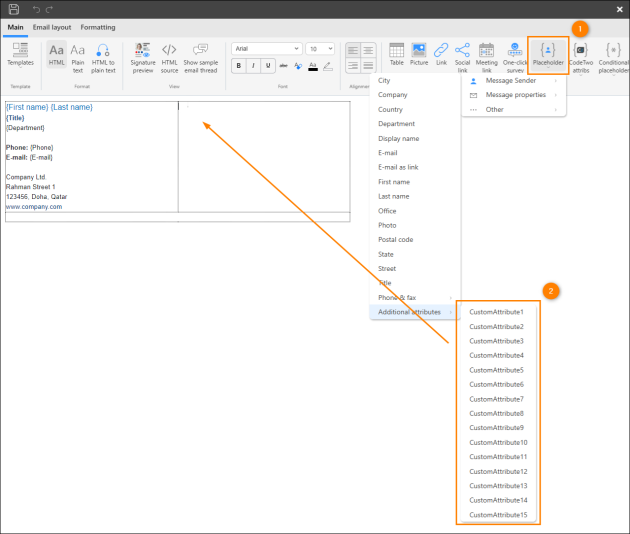Insert a One-click survey
The width and height of the screenshot is (630, 534).
click(515, 58)
